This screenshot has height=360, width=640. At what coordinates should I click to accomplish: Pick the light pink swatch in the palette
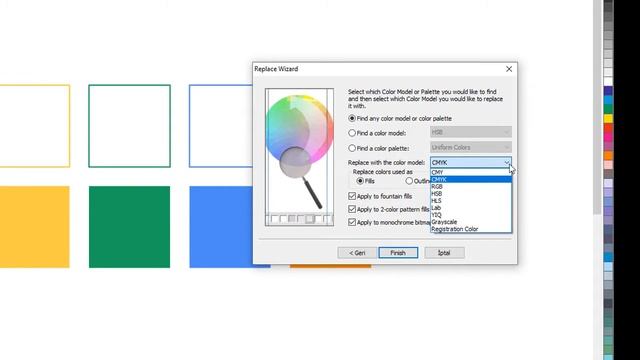pos(608,165)
